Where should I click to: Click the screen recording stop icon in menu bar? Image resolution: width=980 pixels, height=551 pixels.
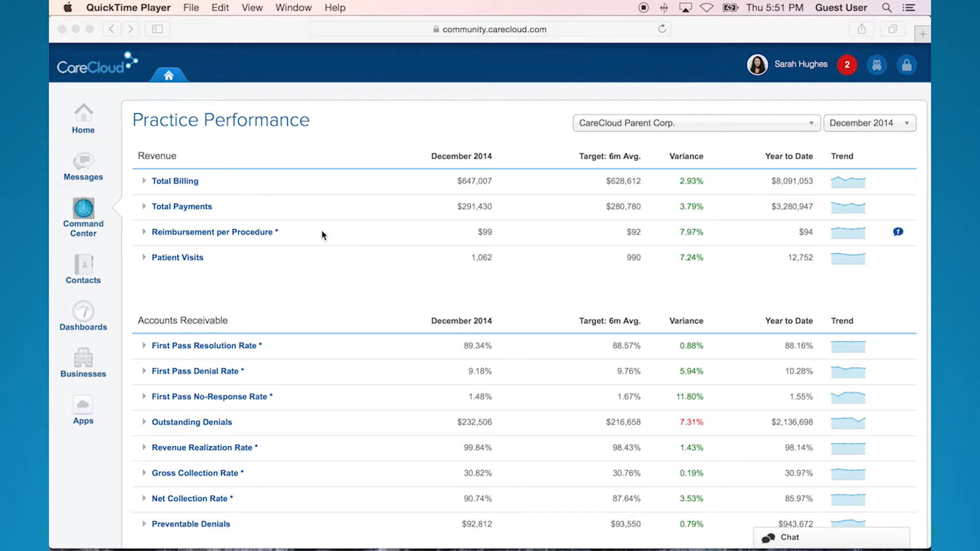click(644, 8)
